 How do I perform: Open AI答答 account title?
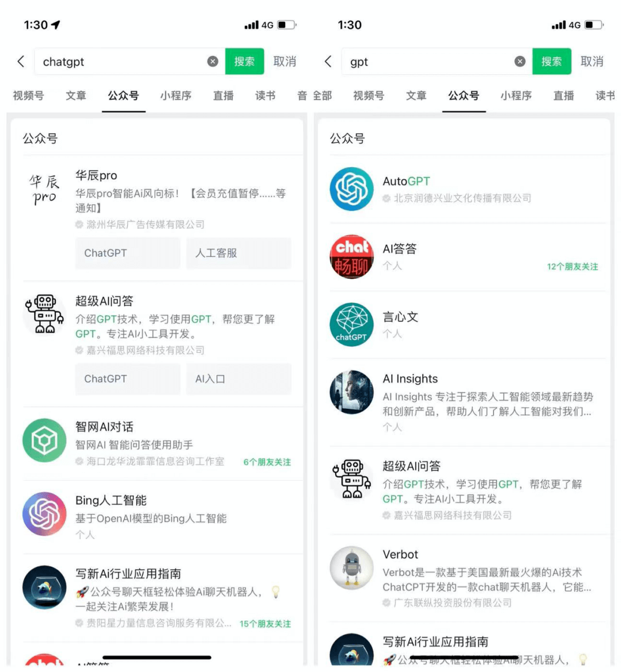pyautogui.click(x=400, y=248)
